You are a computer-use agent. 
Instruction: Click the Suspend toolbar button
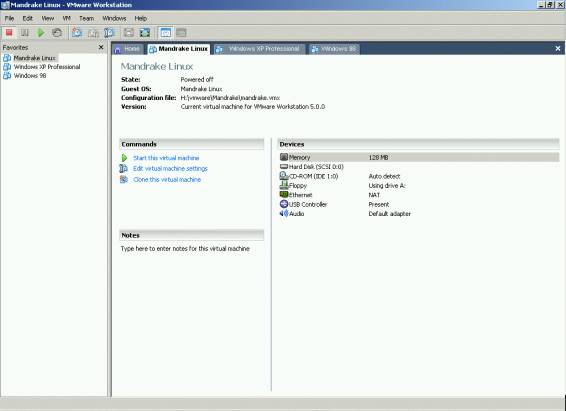[25, 33]
